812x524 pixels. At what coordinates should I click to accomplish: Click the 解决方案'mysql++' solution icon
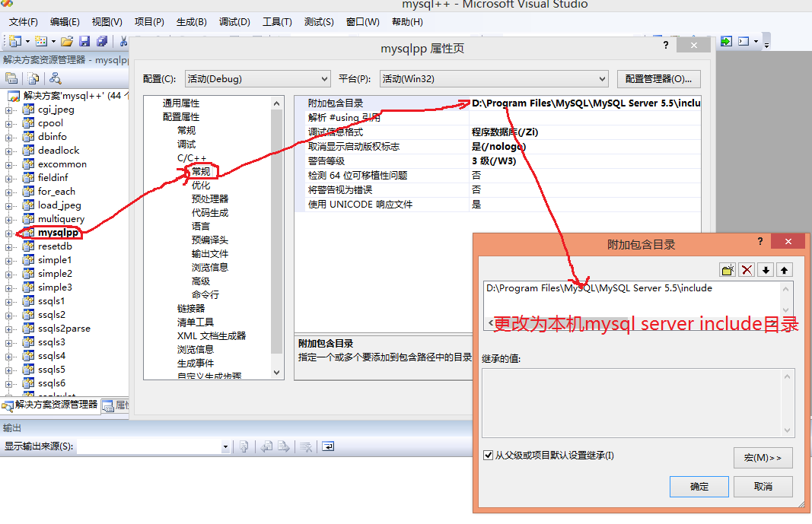(x=14, y=97)
